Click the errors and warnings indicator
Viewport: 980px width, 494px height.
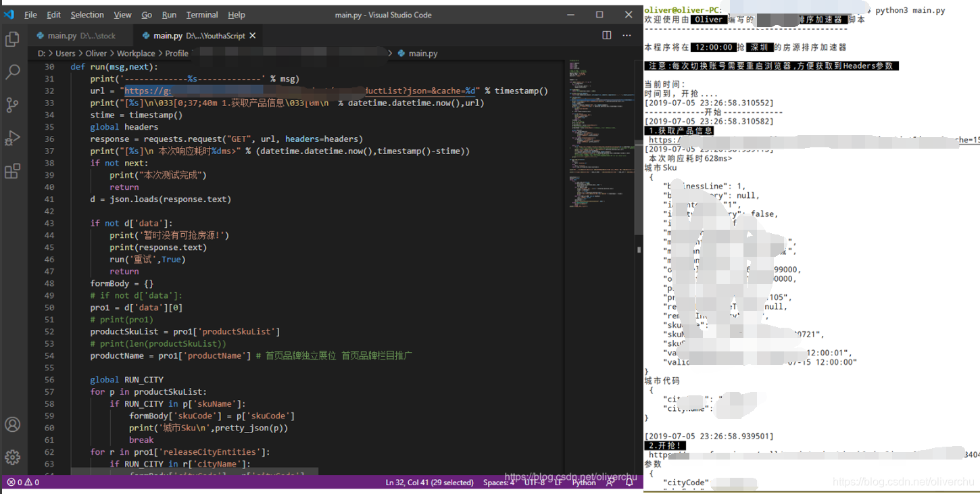pyautogui.click(x=22, y=483)
